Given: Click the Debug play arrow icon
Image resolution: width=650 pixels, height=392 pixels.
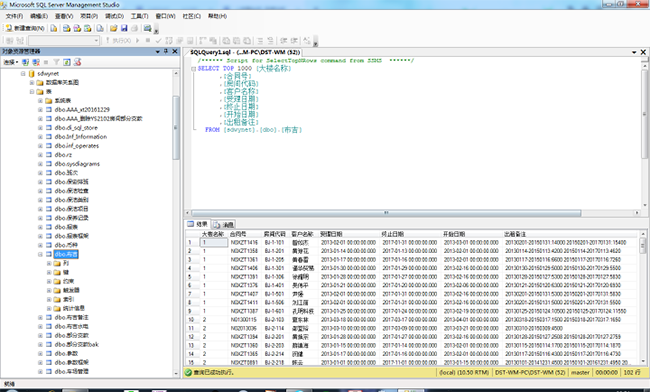Looking at the screenshot, I should click(x=138, y=41).
